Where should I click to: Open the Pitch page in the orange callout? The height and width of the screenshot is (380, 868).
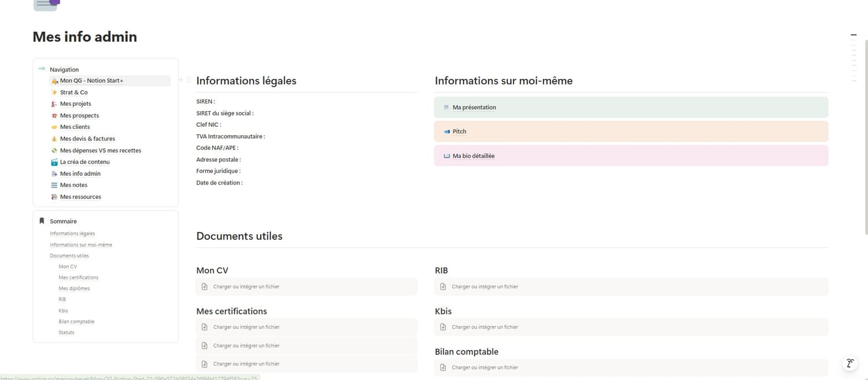tap(459, 132)
